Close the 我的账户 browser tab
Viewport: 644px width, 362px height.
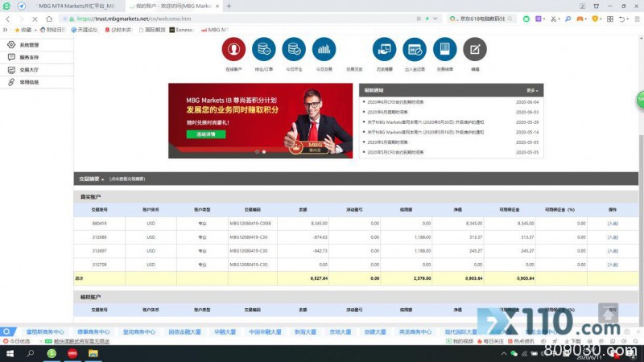[x=217, y=6]
